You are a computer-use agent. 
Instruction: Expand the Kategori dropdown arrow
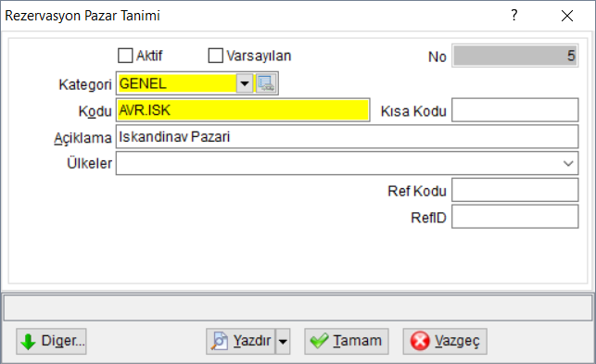click(245, 83)
